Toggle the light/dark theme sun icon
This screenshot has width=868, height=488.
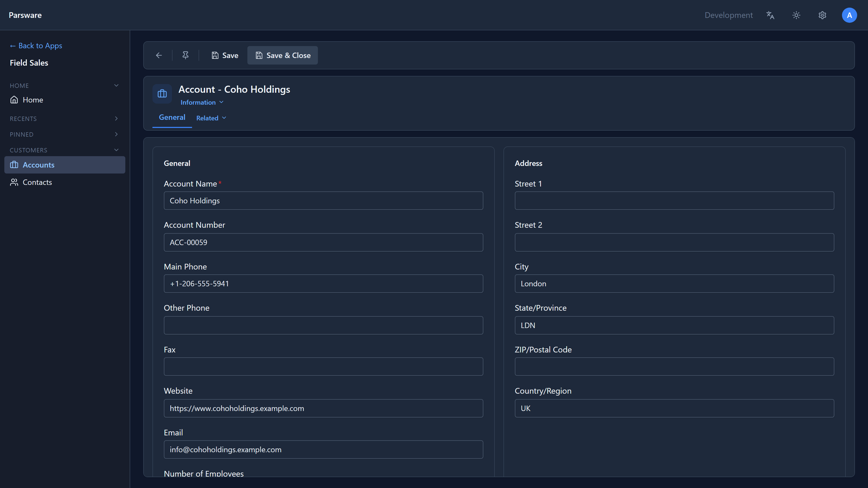coord(796,15)
